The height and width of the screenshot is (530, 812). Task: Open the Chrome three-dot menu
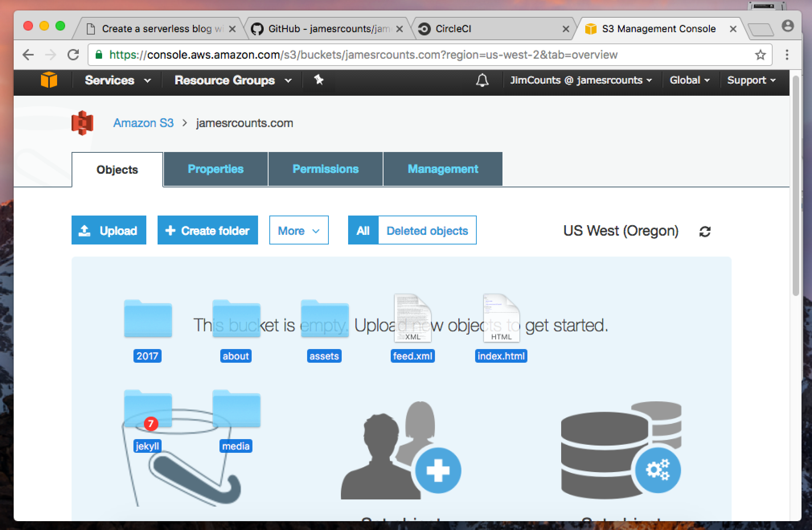pos(787,55)
